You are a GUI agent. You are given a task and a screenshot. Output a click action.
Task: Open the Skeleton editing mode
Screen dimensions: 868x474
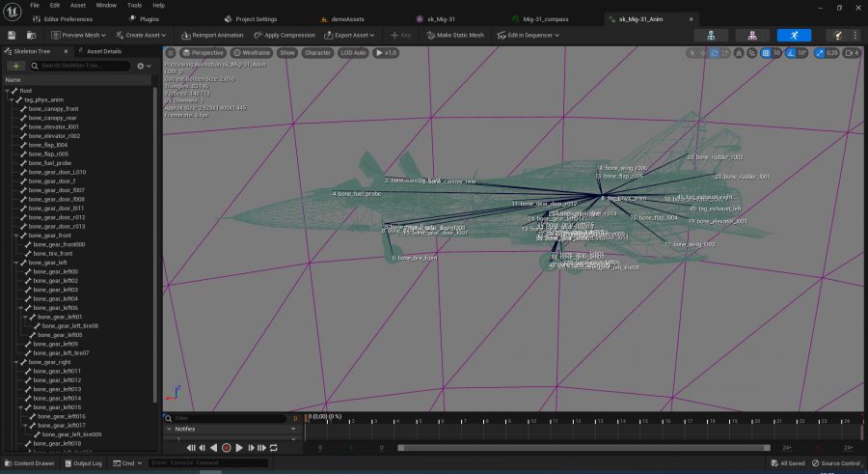[x=711, y=35]
